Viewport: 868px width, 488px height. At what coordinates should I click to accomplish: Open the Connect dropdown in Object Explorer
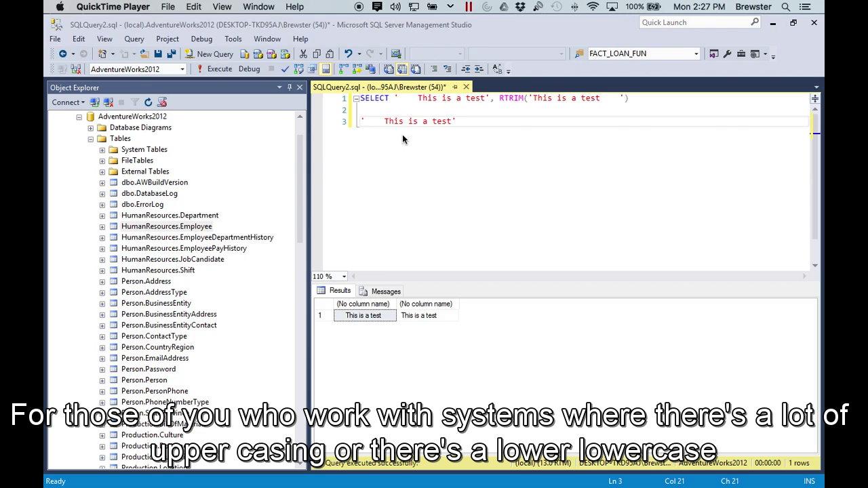(x=68, y=102)
